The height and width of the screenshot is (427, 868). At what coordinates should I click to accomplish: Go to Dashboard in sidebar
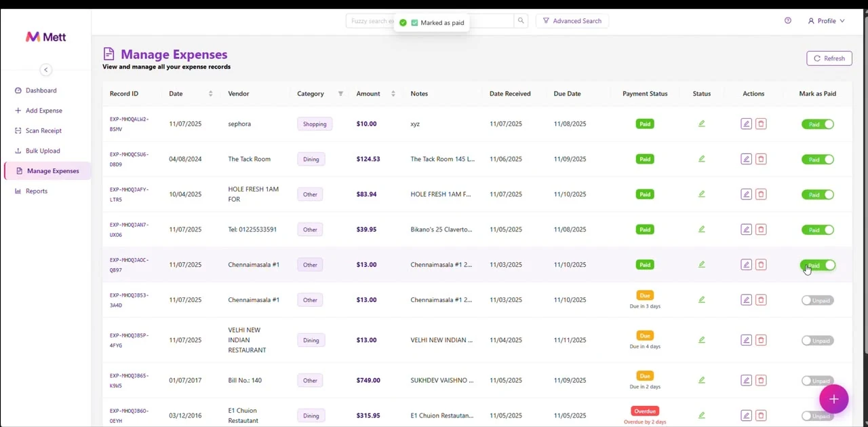pos(41,90)
